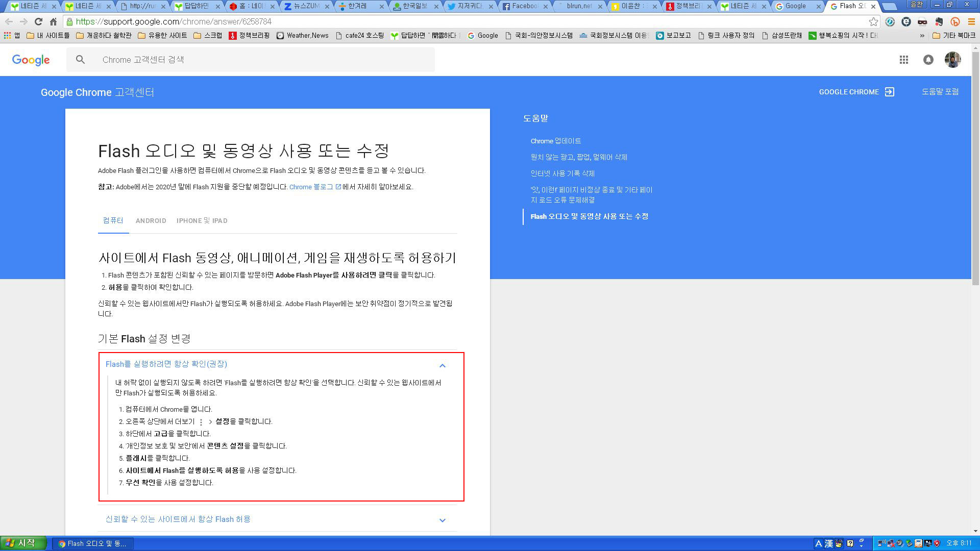Open the 앱 apps shortcut in bookmarks bar
Viewport: 980px width, 551px height.
point(12,36)
